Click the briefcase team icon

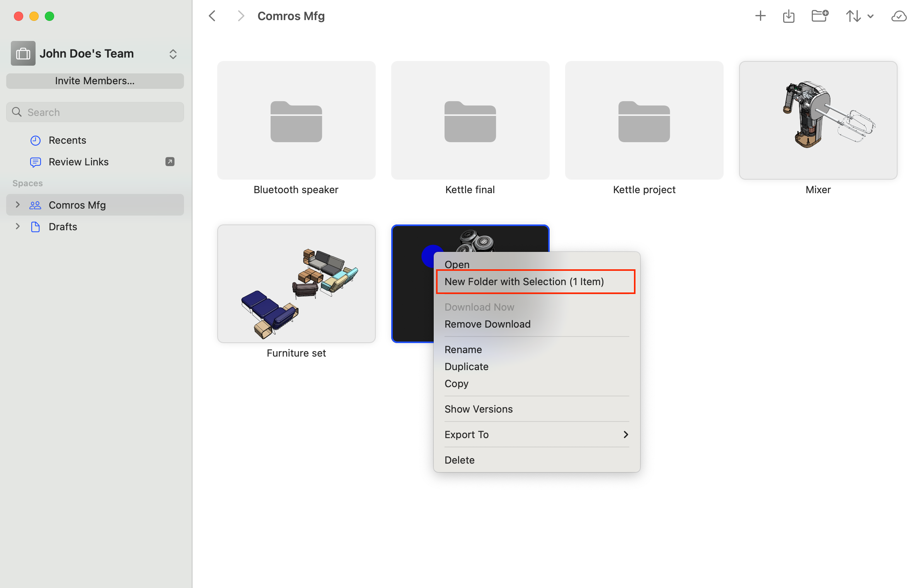[x=23, y=53]
